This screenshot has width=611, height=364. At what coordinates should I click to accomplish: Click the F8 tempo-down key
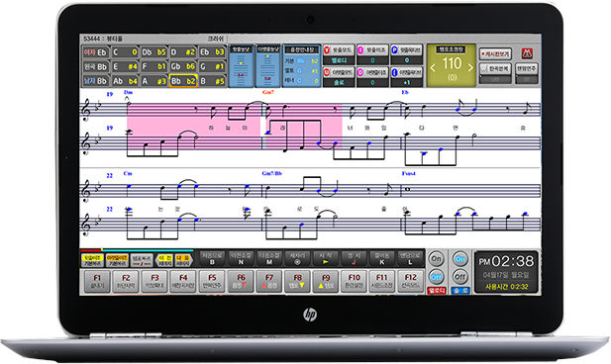[x=297, y=282]
